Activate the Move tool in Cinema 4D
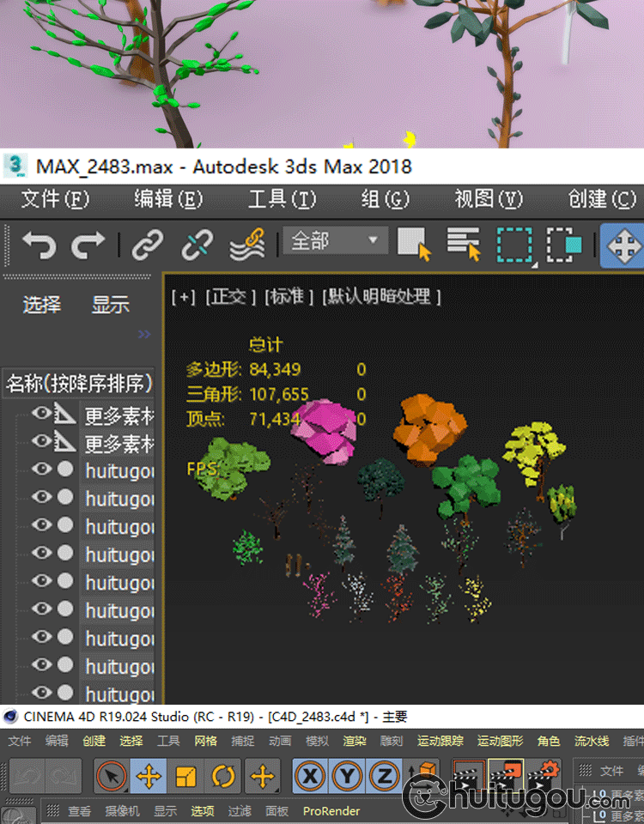 pos(149,776)
